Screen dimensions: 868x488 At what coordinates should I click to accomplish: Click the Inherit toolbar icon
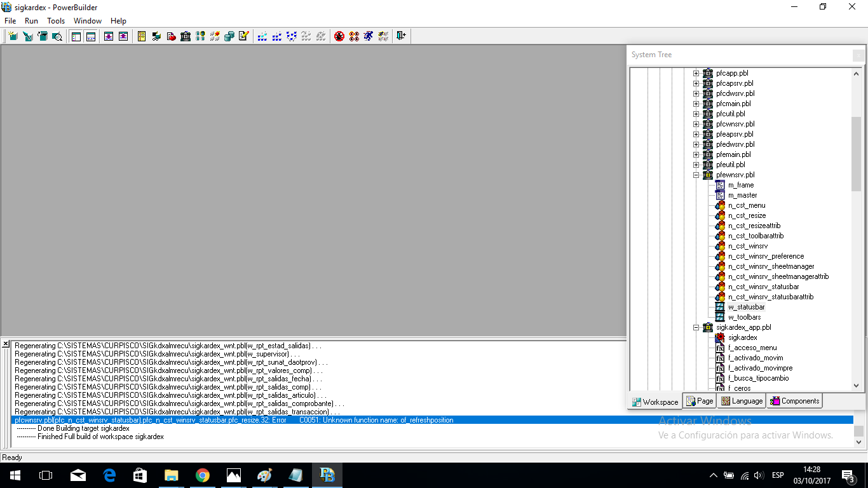pyautogui.click(x=28, y=36)
